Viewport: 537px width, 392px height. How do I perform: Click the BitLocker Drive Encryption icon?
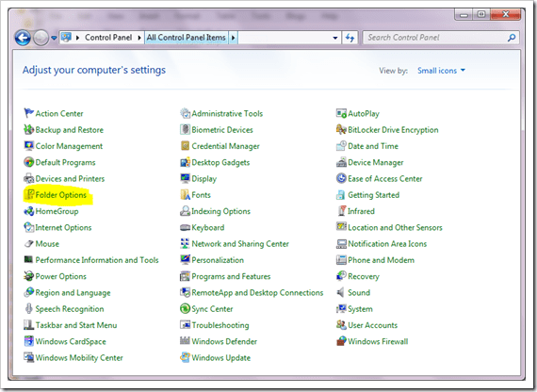(341, 129)
